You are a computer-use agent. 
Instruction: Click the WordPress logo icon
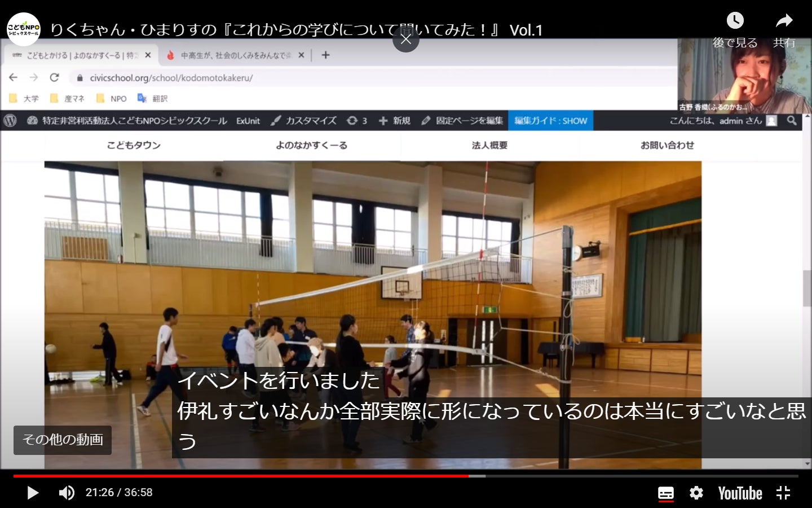[x=10, y=121]
